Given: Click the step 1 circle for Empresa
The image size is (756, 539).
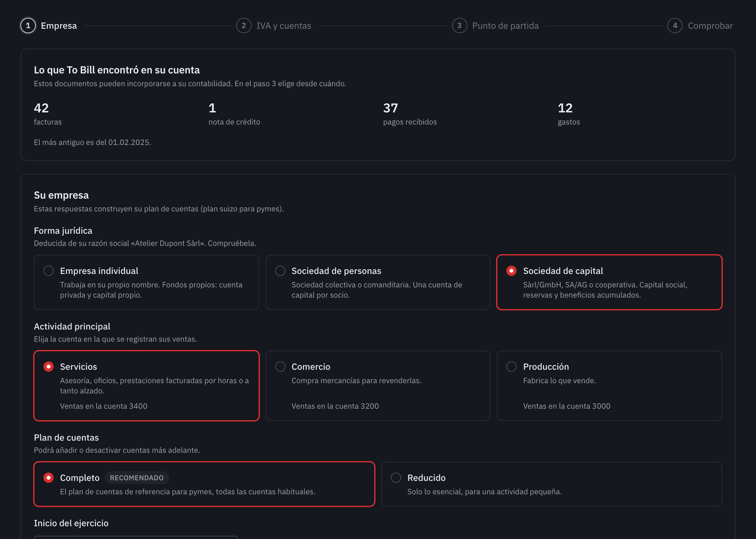Looking at the screenshot, I should tap(28, 26).
